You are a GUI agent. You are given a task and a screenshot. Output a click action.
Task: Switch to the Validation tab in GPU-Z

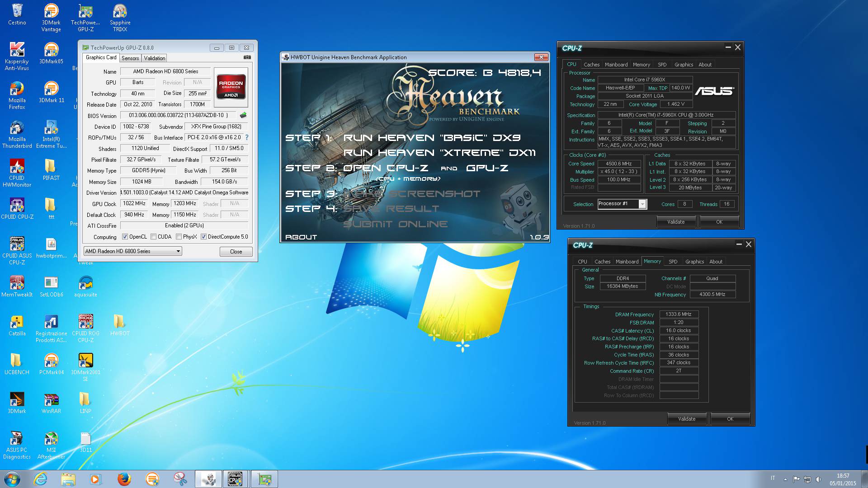coord(155,58)
